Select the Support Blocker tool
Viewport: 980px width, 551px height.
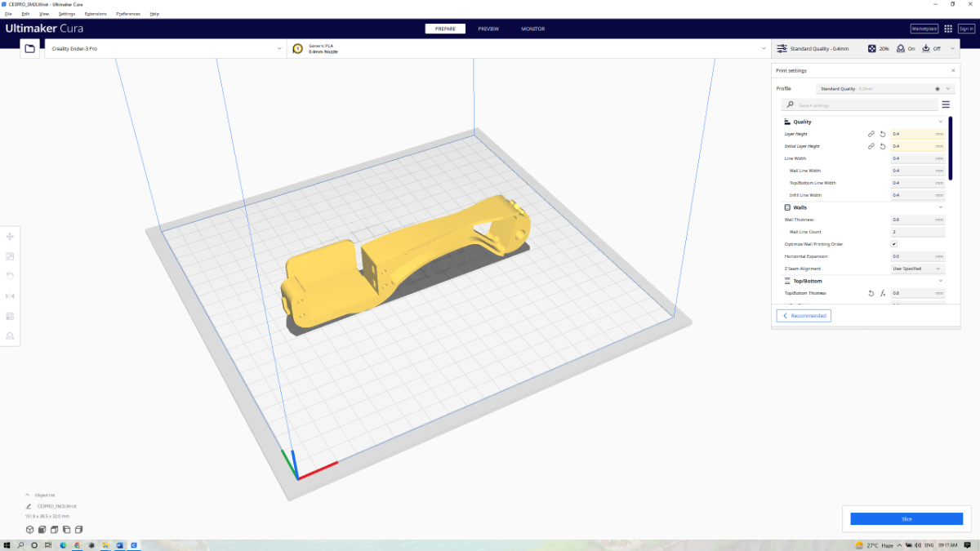tap(10, 335)
